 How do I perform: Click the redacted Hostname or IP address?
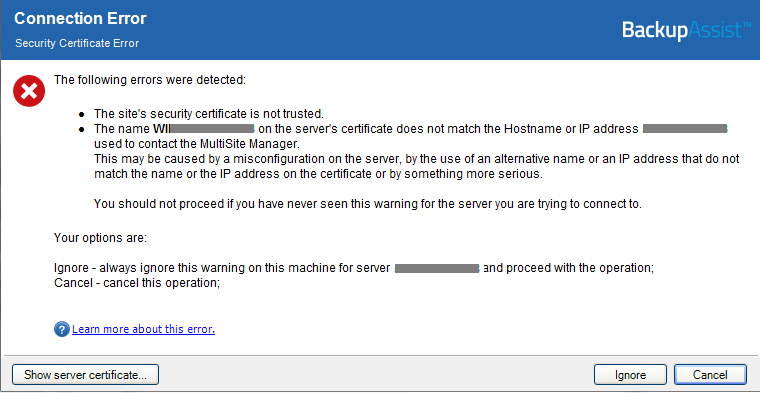(x=685, y=129)
